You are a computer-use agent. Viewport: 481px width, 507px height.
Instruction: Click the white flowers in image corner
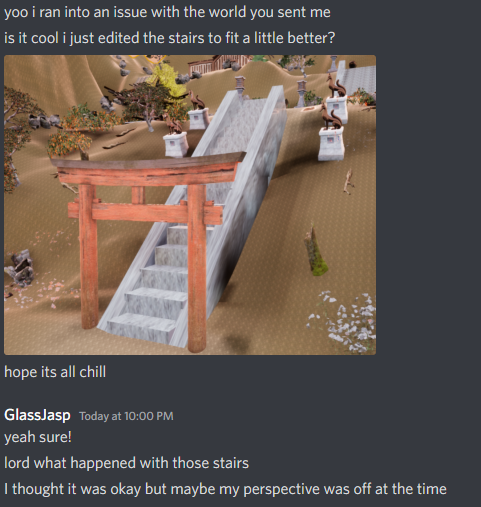[343, 322]
